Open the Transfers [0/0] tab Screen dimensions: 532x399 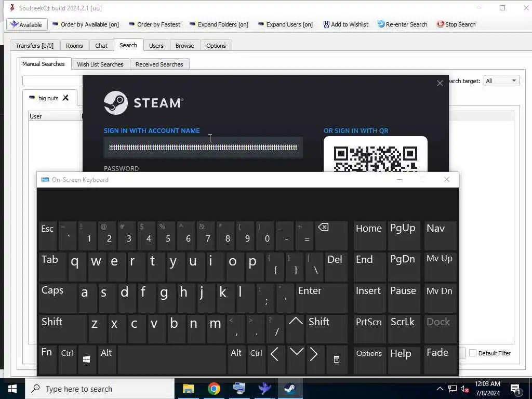[x=35, y=46]
